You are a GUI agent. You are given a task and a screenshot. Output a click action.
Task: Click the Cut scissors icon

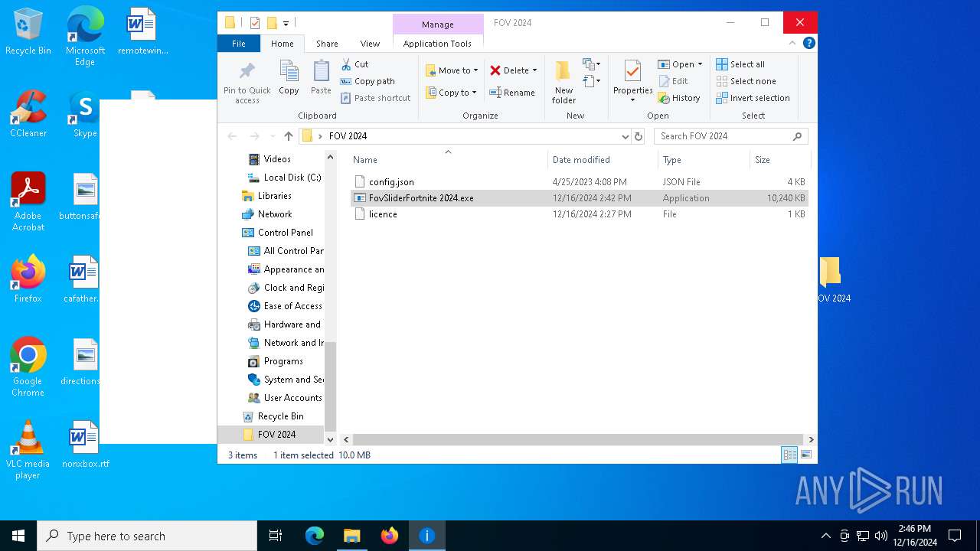pyautogui.click(x=346, y=64)
